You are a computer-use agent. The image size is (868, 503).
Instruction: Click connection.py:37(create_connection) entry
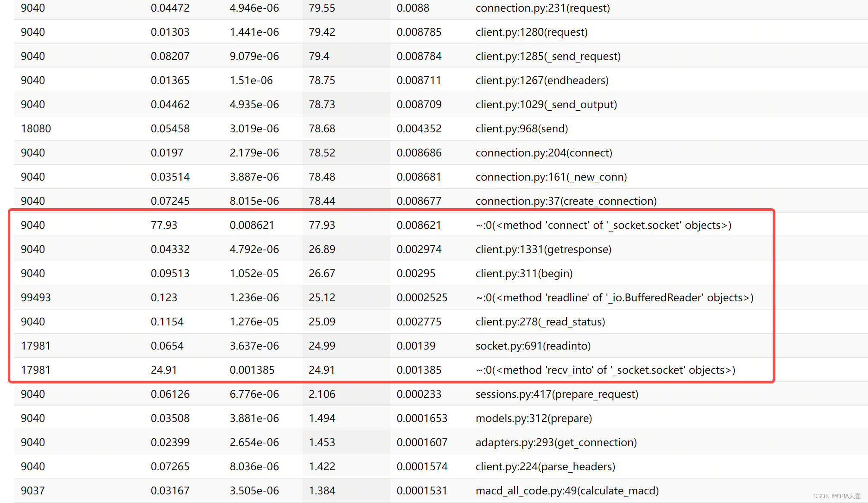566,201
